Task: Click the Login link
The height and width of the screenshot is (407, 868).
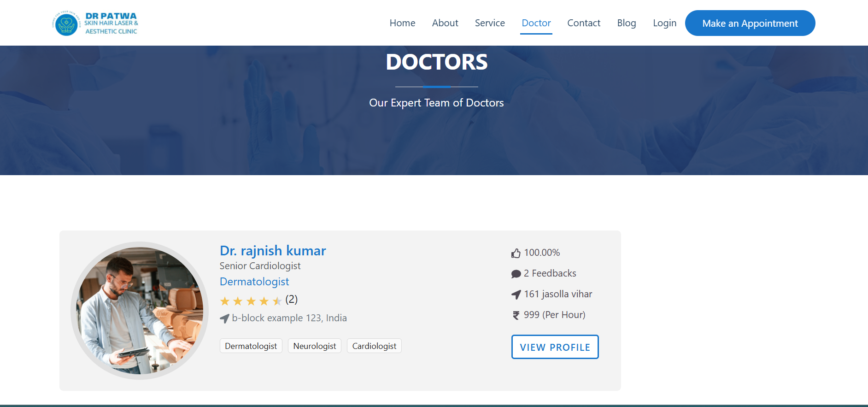Action: point(664,23)
